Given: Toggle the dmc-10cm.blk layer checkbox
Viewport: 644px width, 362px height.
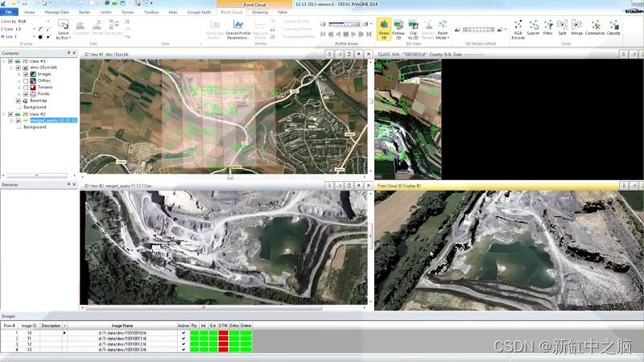Looking at the screenshot, I should 18,68.
